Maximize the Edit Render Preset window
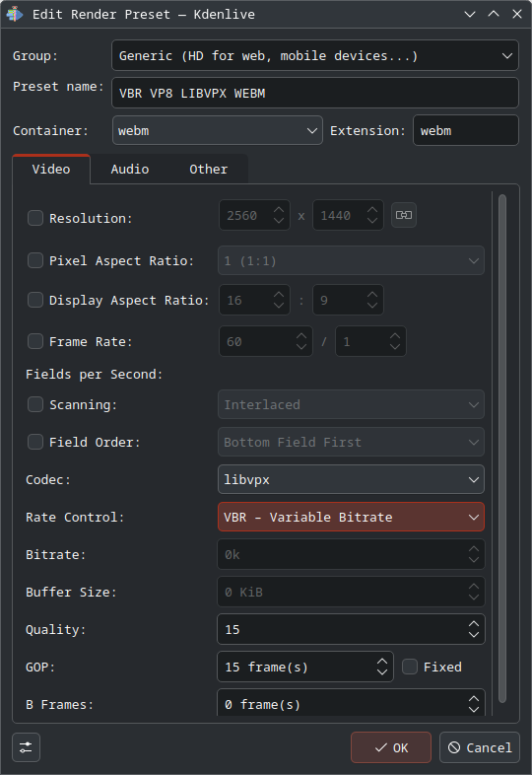This screenshot has width=532, height=775. [494, 15]
